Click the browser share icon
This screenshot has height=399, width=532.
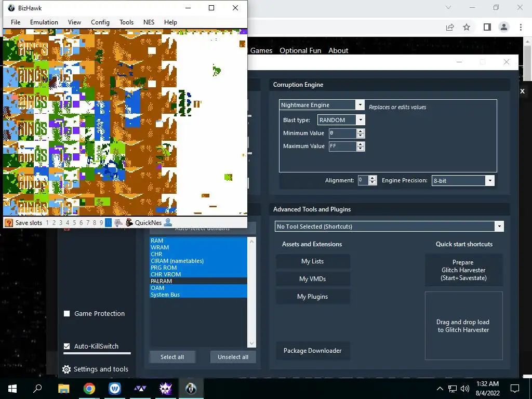(450, 27)
